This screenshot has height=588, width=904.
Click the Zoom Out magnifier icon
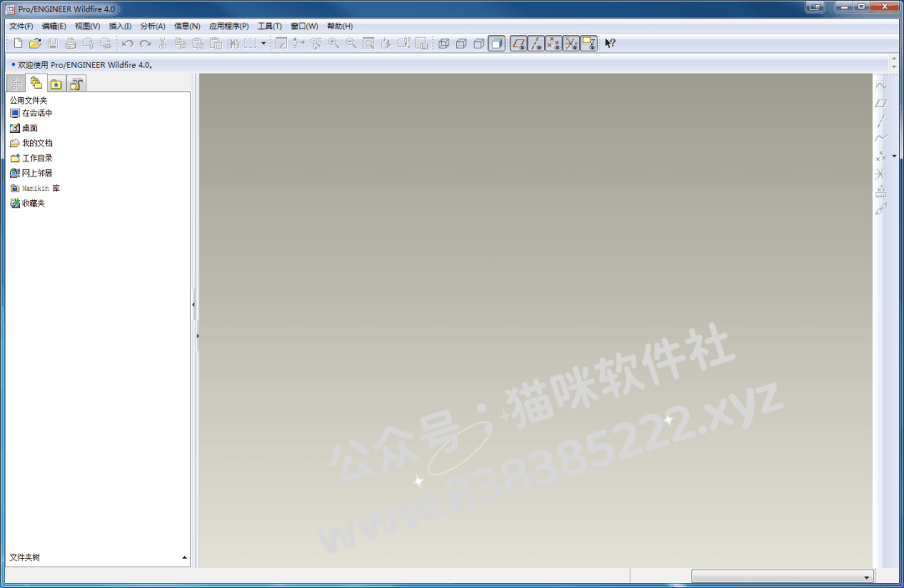point(351,43)
